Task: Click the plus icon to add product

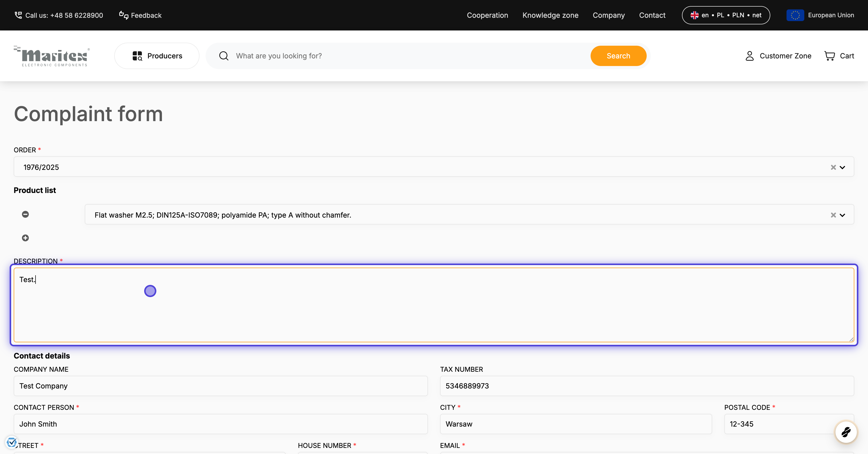Action: (25, 238)
